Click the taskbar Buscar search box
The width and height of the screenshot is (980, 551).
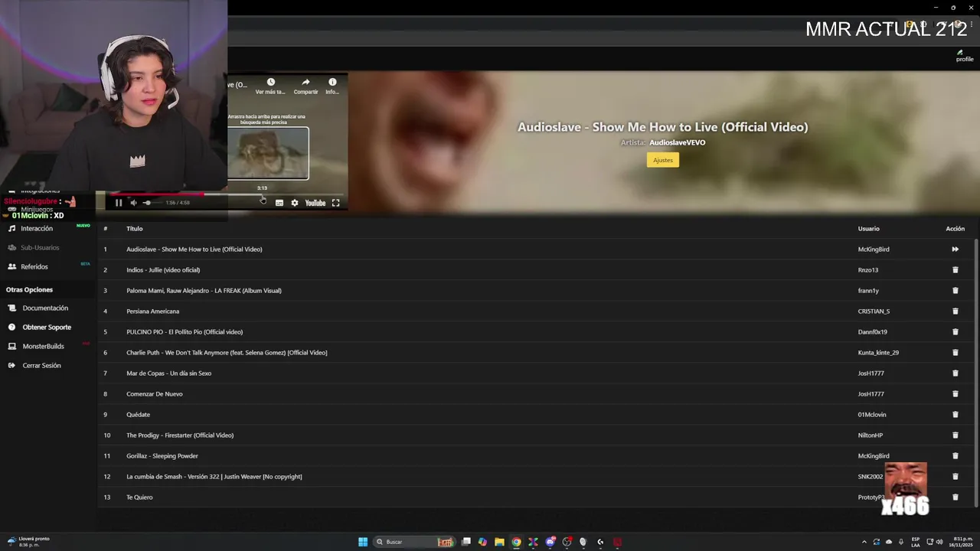tap(414, 542)
